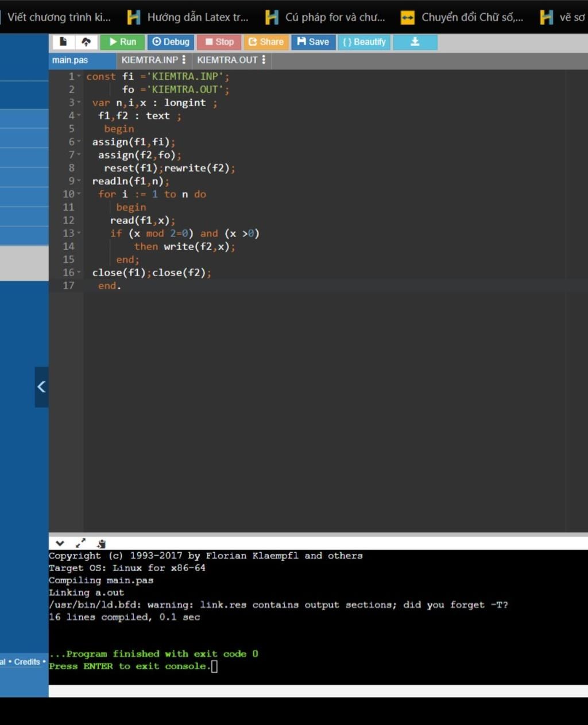The height and width of the screenshot is (725, 588).
Task: Download the code with the arrow icon
Action: 415,42
